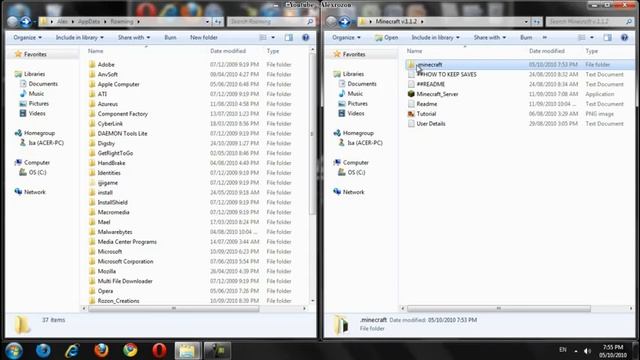
Task: Launch Internet Explorer from the taskbar
Action: click(72, 351)
